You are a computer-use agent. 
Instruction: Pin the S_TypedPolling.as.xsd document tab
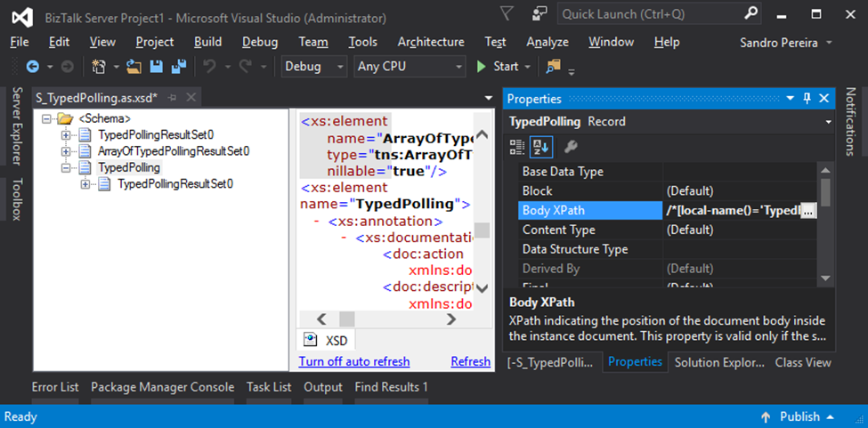pos(173,98)
